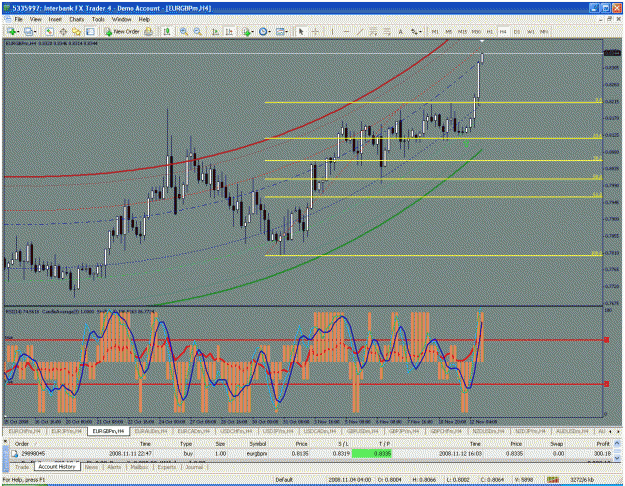Open the Templates dropdown icon

pos(281,31)
